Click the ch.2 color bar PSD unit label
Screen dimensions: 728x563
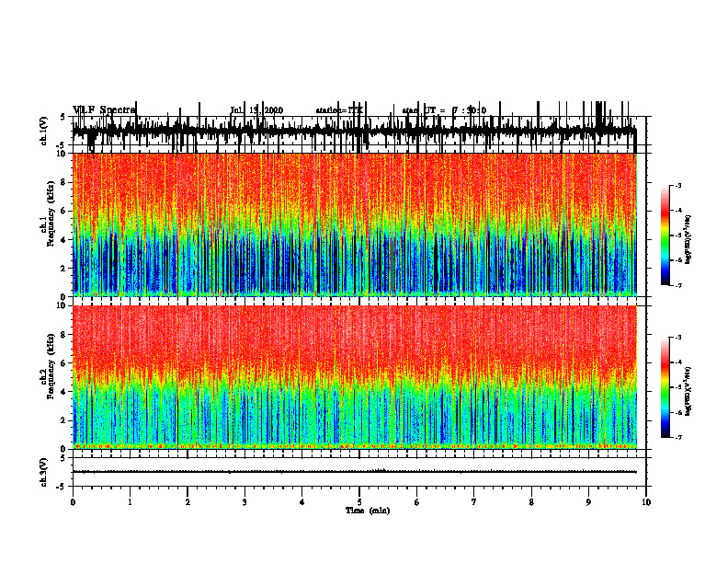(688, 390)
